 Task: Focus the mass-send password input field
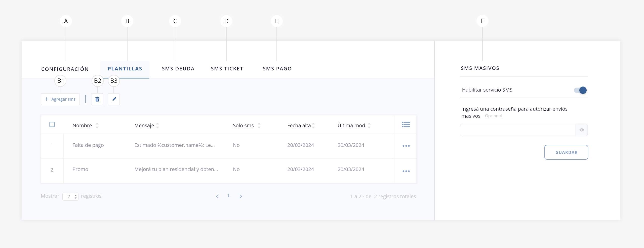click(x=517, y=130)
